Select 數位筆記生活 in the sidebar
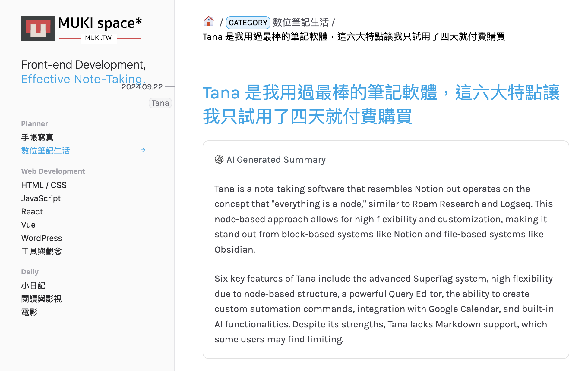 tap(46, 151)
